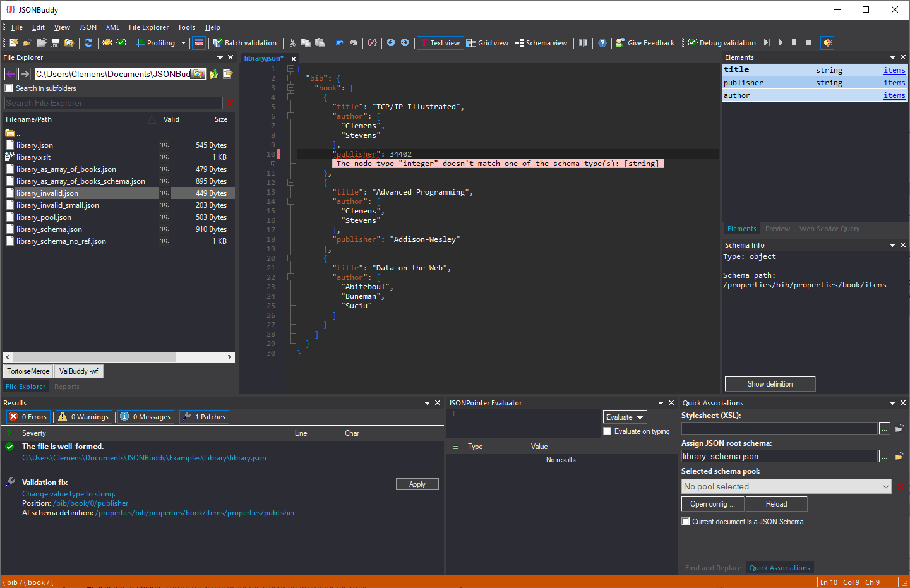This screenshot has height=588, width=910.
Task: Click the debug Stop square icon
Action: pos(808,43)
